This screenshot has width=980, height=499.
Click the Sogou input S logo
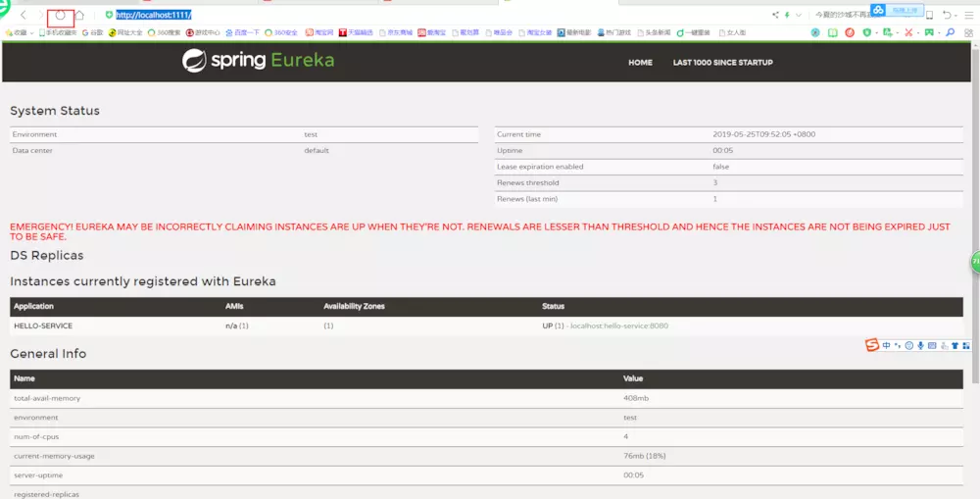click(872, 345)
